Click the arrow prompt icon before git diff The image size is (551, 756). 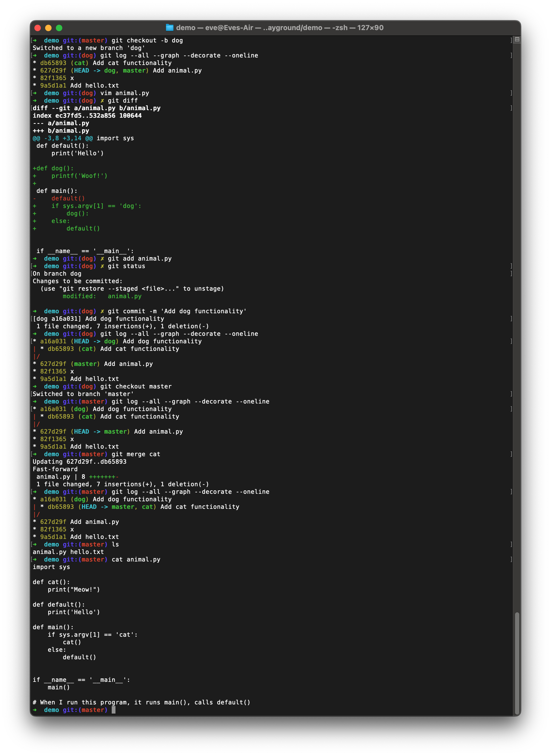click(x=35, y=100)
